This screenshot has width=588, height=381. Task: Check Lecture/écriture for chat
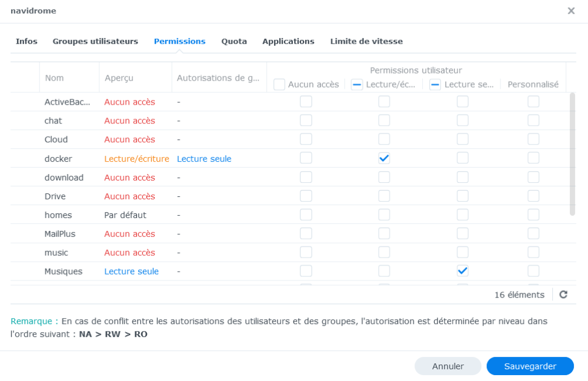(384, 121)
